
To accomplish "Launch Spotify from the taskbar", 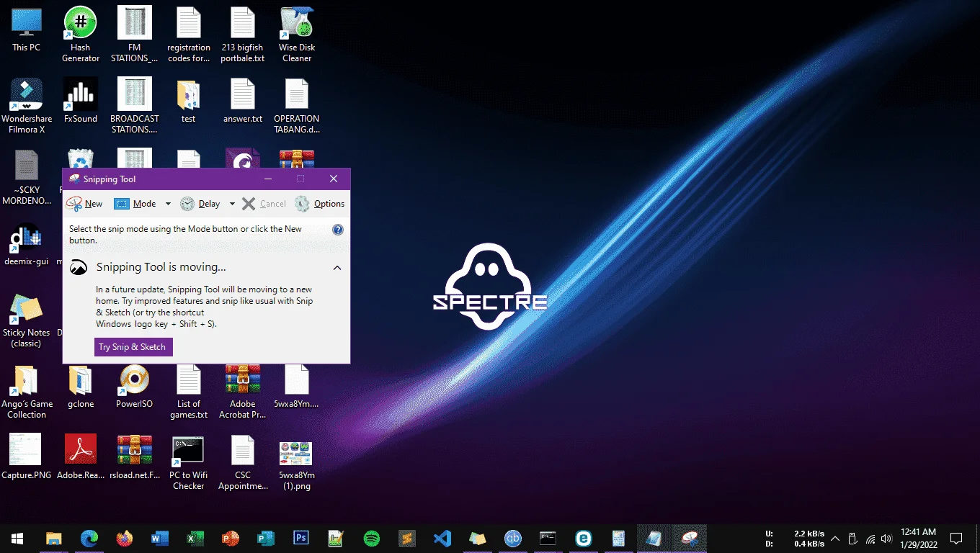I will pyautogui.click(x=372, y=538).
